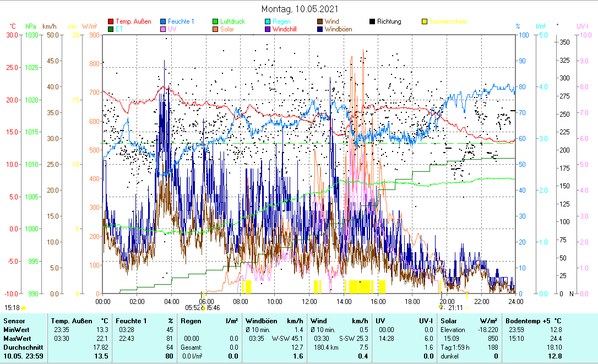This screenshot has height=364, width=598.
Task: Click the brown Wind legend square
Action: 320,22
